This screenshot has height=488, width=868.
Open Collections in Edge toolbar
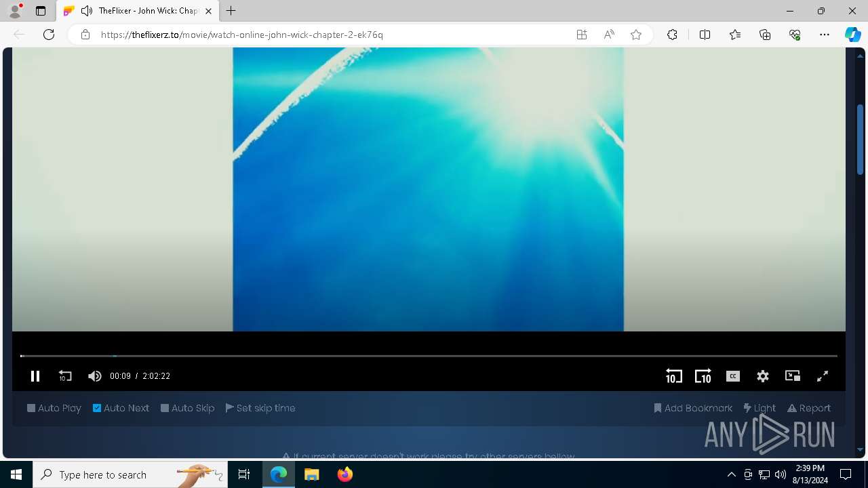765,35
